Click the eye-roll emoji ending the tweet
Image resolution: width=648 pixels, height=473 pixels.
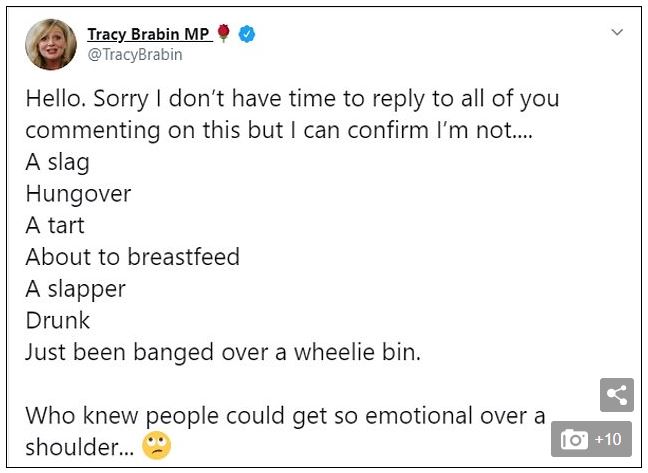pos(156,446)
